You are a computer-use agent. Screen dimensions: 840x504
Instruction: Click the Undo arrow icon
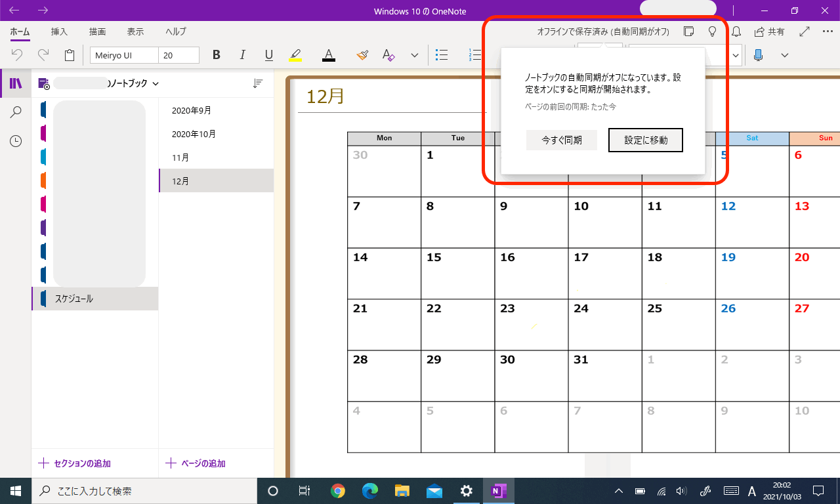(x=18, y=55)
